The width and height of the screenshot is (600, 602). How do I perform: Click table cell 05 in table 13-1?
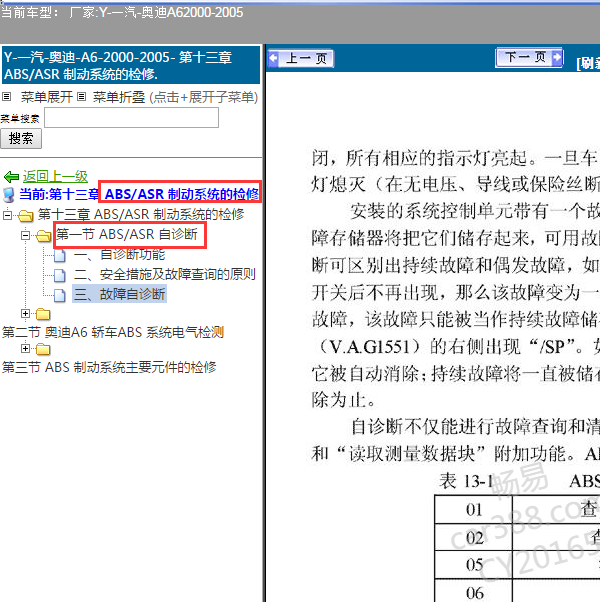[474, 565]
